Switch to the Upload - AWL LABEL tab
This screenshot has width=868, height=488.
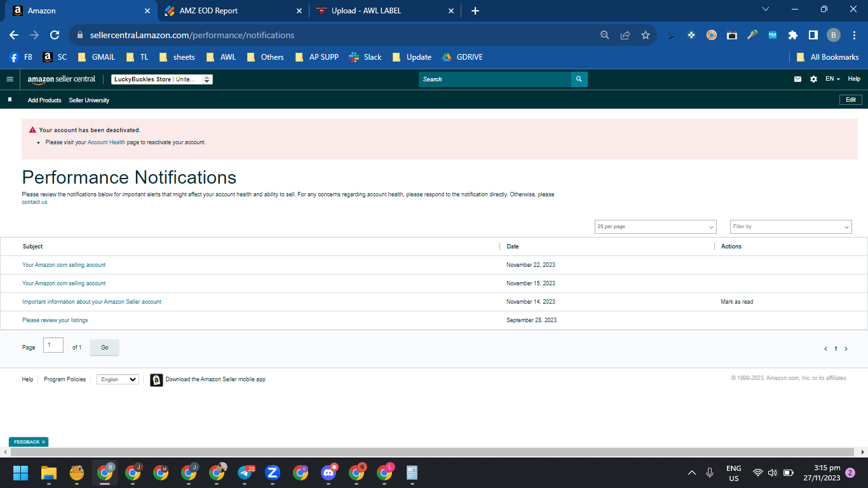(x=385, y=11)
